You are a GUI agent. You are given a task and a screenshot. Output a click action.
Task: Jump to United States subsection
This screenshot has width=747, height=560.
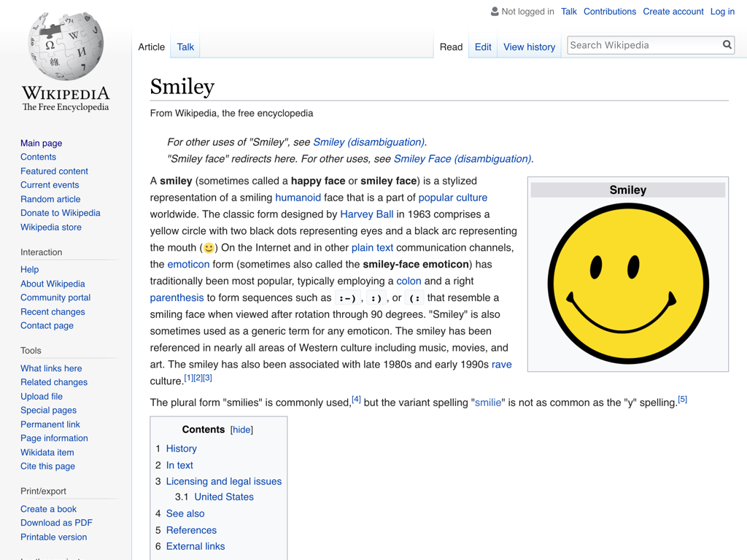click(x=224, y=497)
